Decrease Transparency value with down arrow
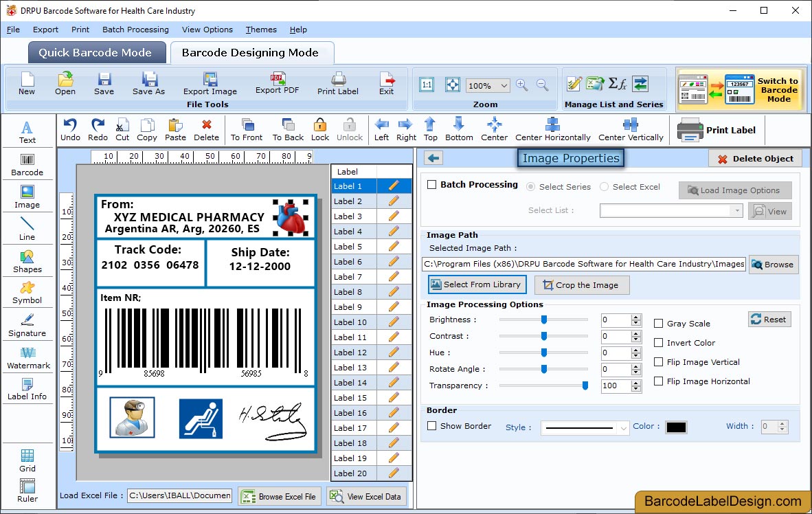The height and width of the screenshot is (514, 812). [x=636, y=389]
